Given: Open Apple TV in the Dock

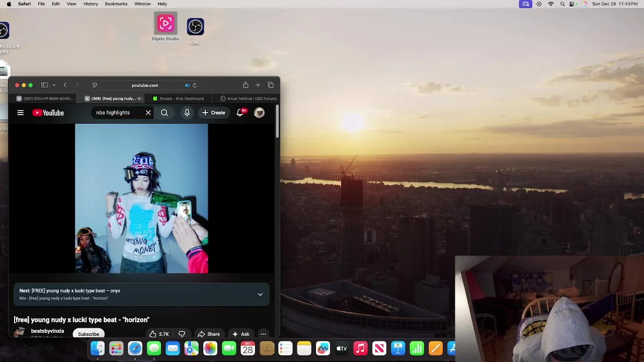Looking at the screenshot, I should tap(342, 348).
